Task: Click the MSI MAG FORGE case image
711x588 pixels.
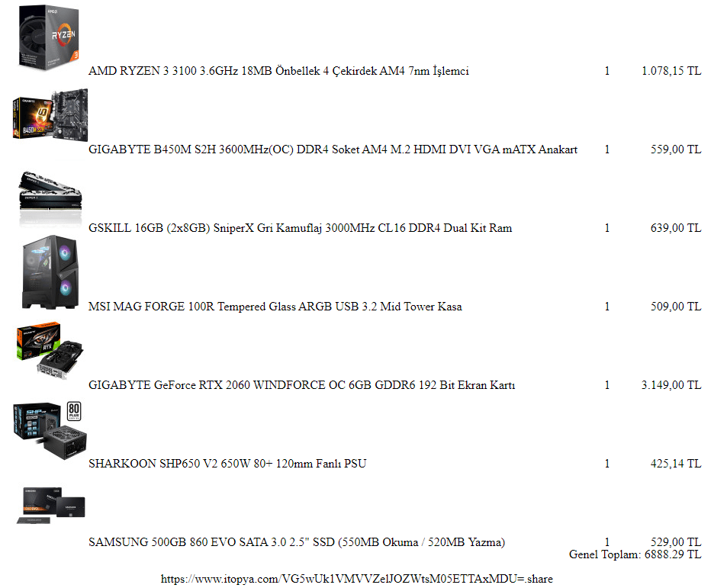Action: 50,272
